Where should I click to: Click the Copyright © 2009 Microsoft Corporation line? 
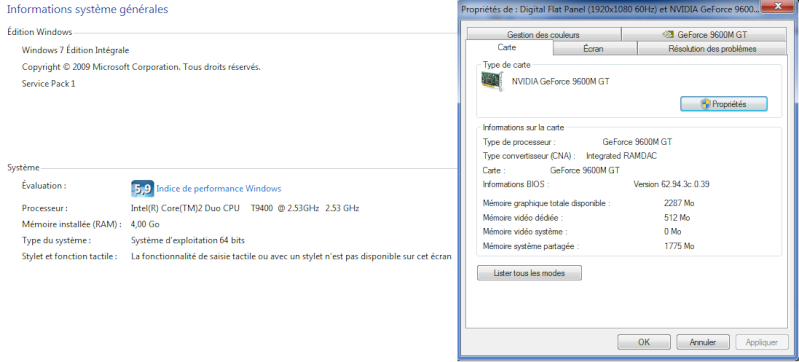click(141, 67)
